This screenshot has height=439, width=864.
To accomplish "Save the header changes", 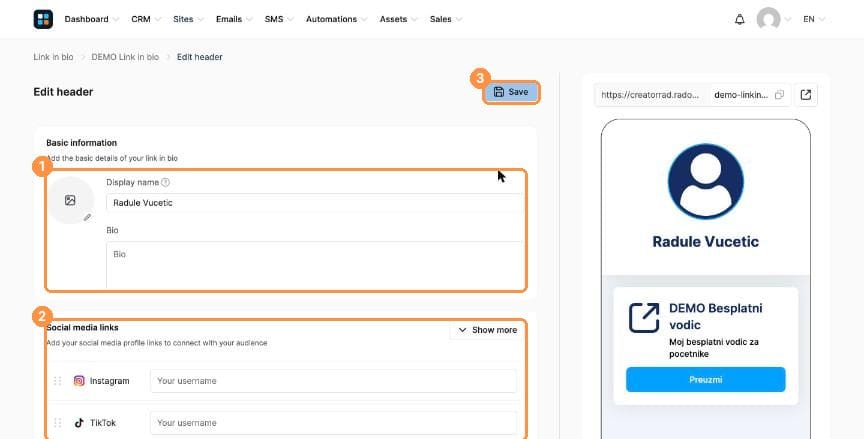I will [x=511, y=92].
